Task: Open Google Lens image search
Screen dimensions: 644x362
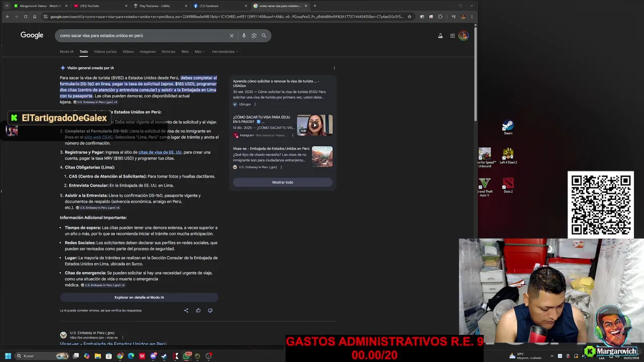Action: [254, 36]
